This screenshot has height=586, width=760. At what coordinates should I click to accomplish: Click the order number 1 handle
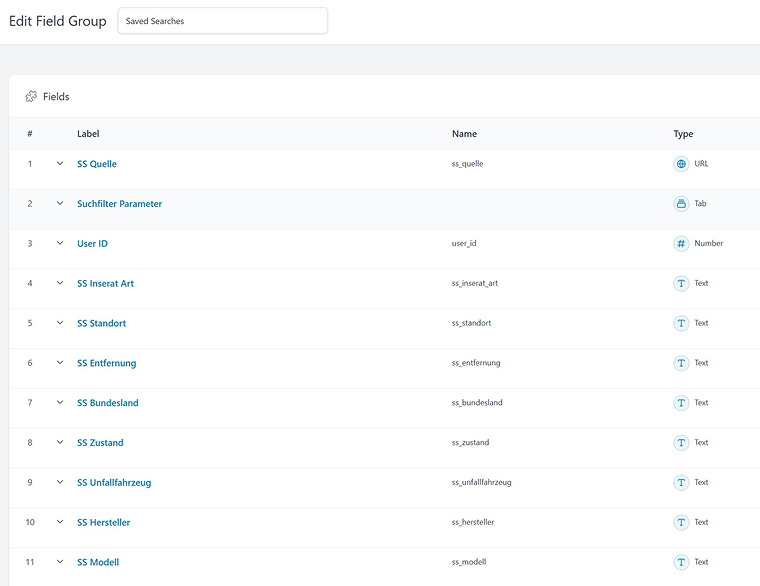(30, 164)
